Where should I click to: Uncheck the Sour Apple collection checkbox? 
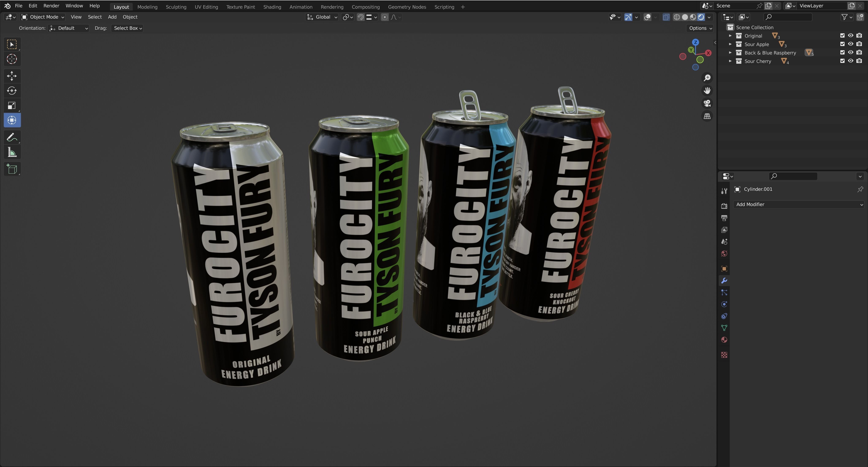click(842, 44)
